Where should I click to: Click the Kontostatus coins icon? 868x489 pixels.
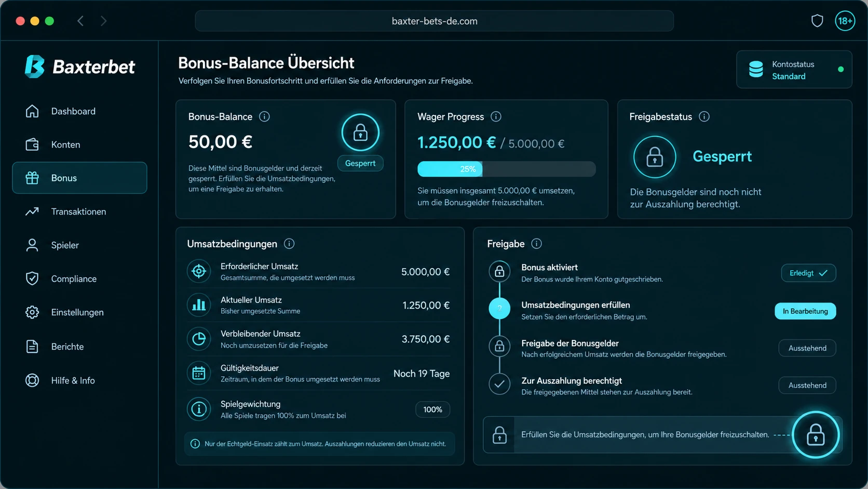(x=756, y=70)
